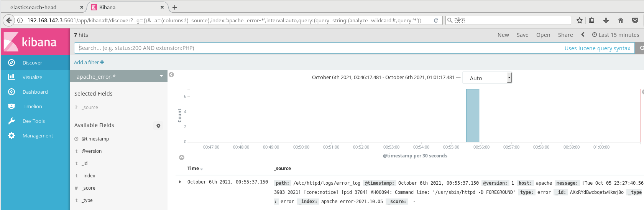
Task: Click Share in top menu
Action: [x=565, y=35]
